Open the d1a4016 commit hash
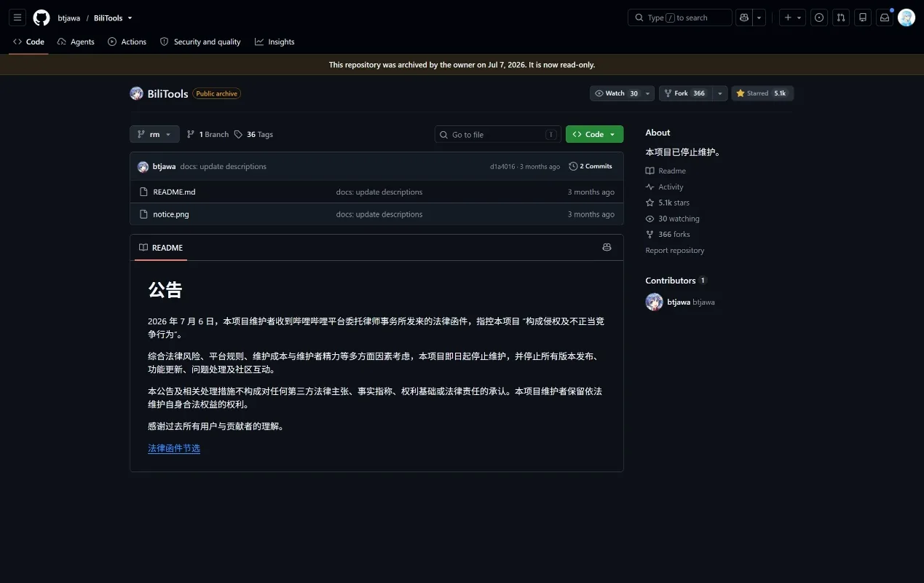The width and height of the screenshot is (924, 583). [502, 167]
